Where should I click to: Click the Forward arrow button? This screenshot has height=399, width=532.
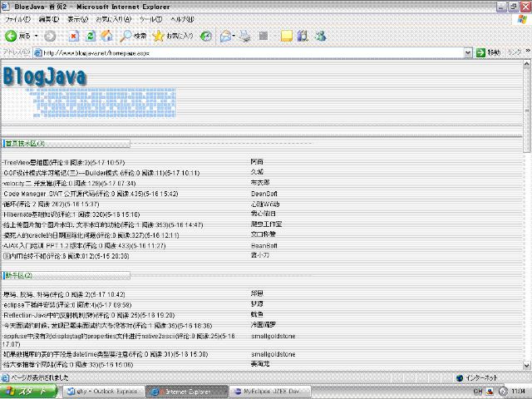50,36
